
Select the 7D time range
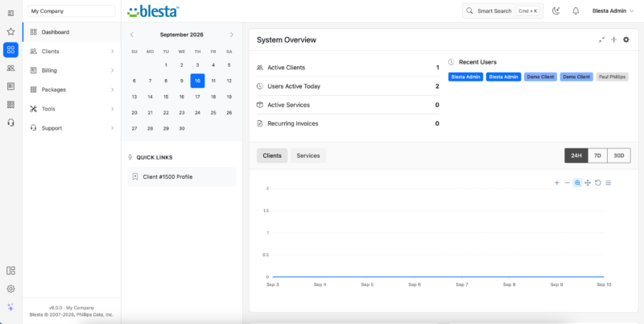597,156
